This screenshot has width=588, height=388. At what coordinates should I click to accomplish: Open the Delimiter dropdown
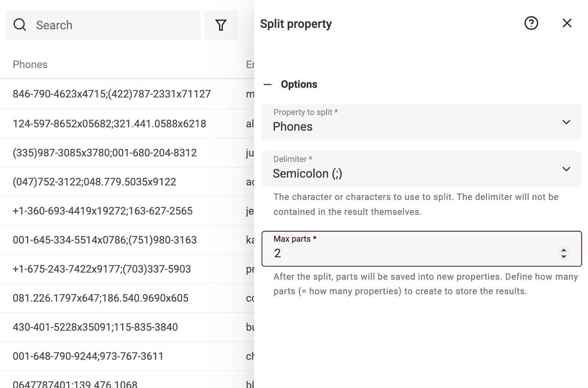pyautogui.click(x=422, y=169)
